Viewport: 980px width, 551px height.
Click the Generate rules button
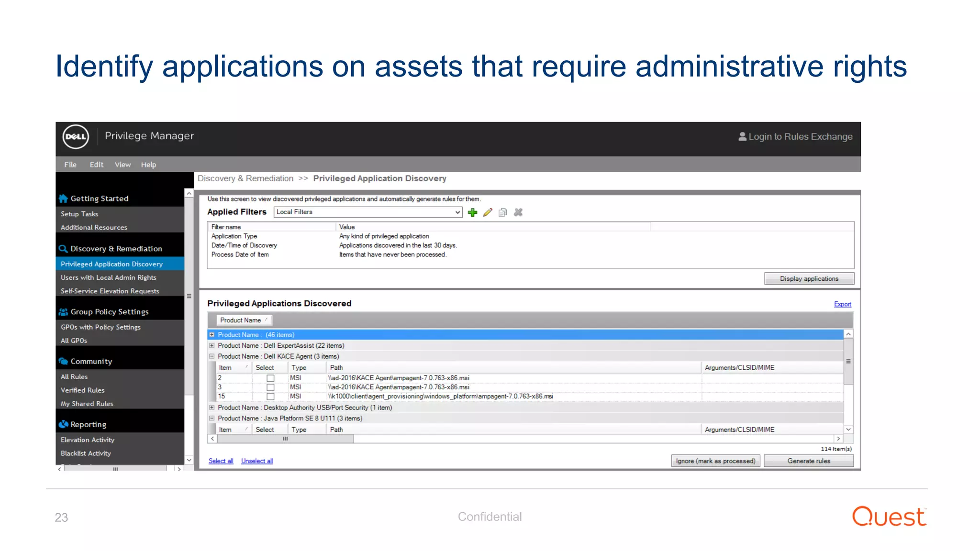pyautogui.click(x=809, y=461)
